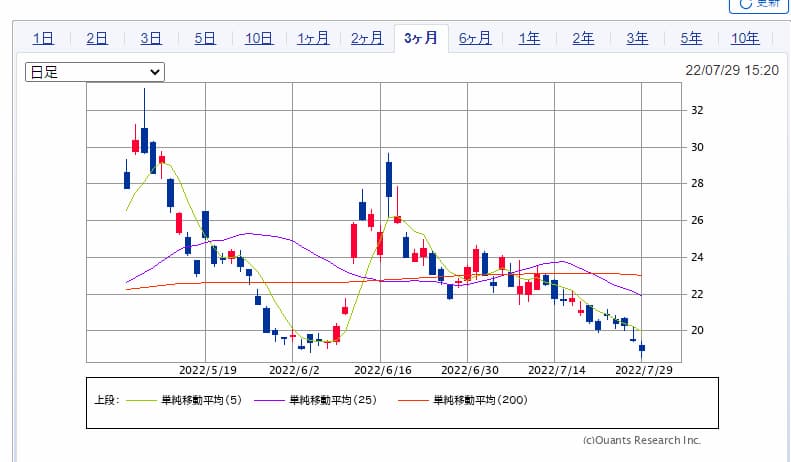Select the 2年 time range tab
Image resolution: width=791 pixels, height=462 pixels.
point(583,38)
